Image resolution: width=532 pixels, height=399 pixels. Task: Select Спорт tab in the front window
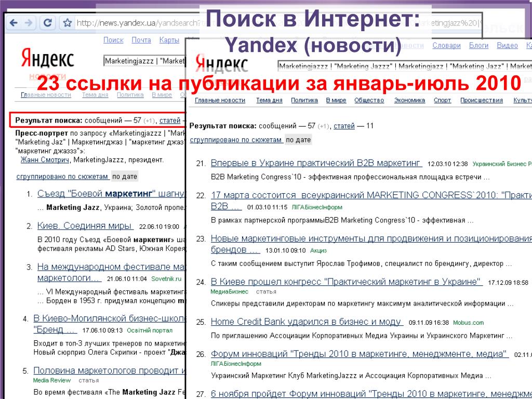tap(442, 100)
